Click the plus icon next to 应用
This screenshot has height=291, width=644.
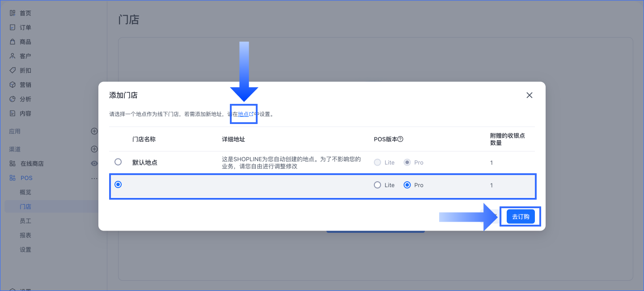tap(94, 131)
